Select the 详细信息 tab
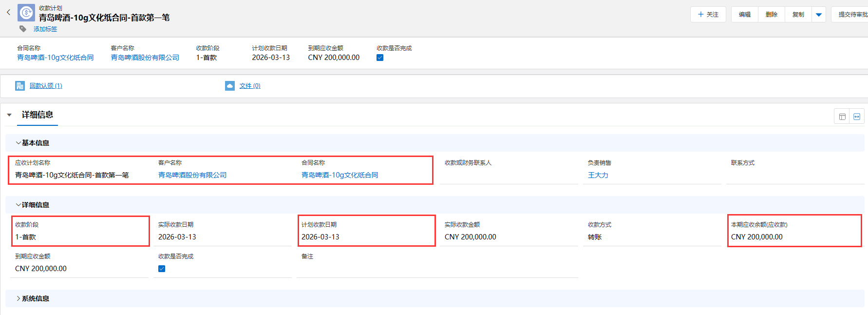The width and height of the screenshot is (868, 315). tap(38, 115)
